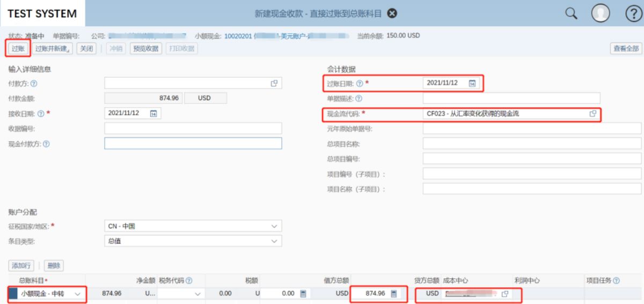This screenshot has height=304, width=644.
Task: Expand the 条目类型 dropdown
Action: [275, 241]
